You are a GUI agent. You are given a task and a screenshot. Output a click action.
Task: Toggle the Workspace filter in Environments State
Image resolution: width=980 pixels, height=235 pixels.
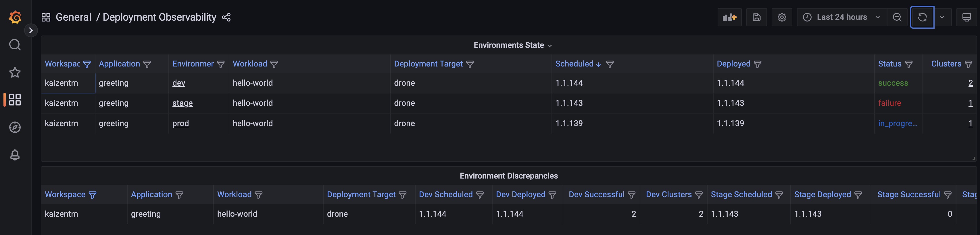pos(87,64)
